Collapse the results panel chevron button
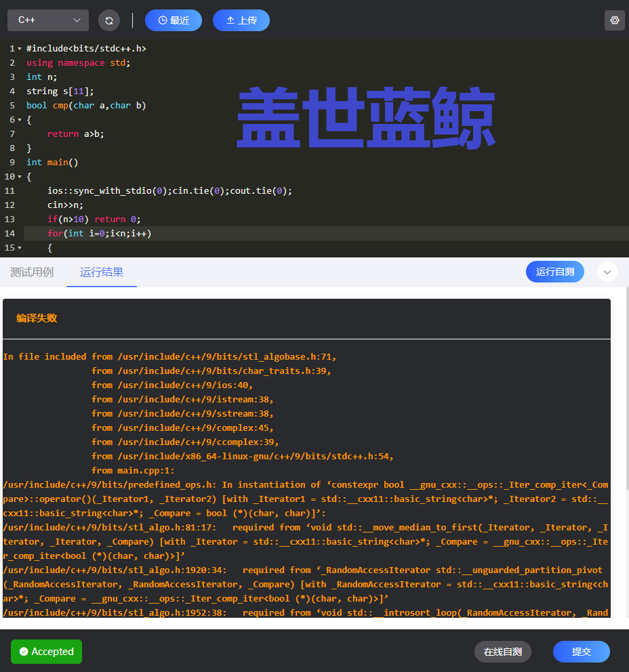This screenshot has height=672, width=629. [x=607, y=272]
